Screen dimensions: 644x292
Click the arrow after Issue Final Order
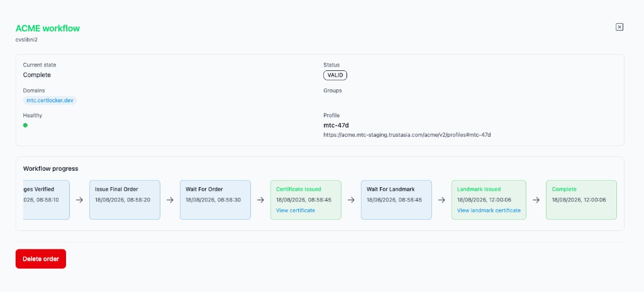click(x=170, y=200)
